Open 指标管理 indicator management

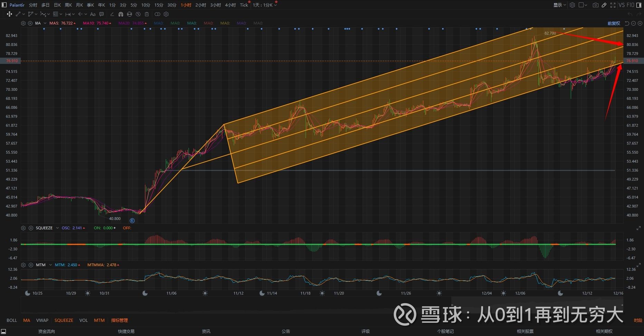(119, 320)
